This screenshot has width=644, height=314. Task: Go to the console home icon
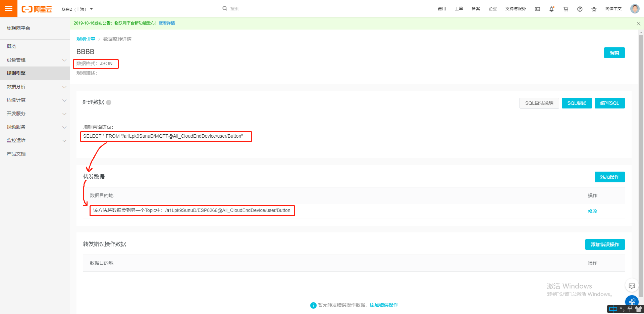594,9
